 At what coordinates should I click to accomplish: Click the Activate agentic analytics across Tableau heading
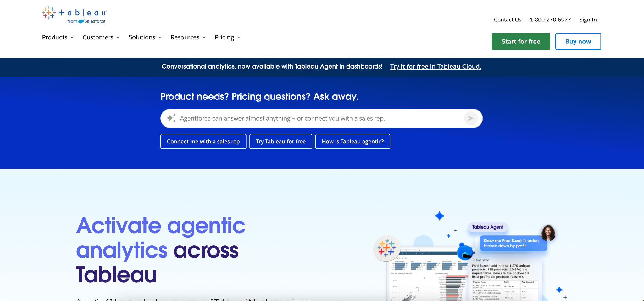(x=161, y=250)
